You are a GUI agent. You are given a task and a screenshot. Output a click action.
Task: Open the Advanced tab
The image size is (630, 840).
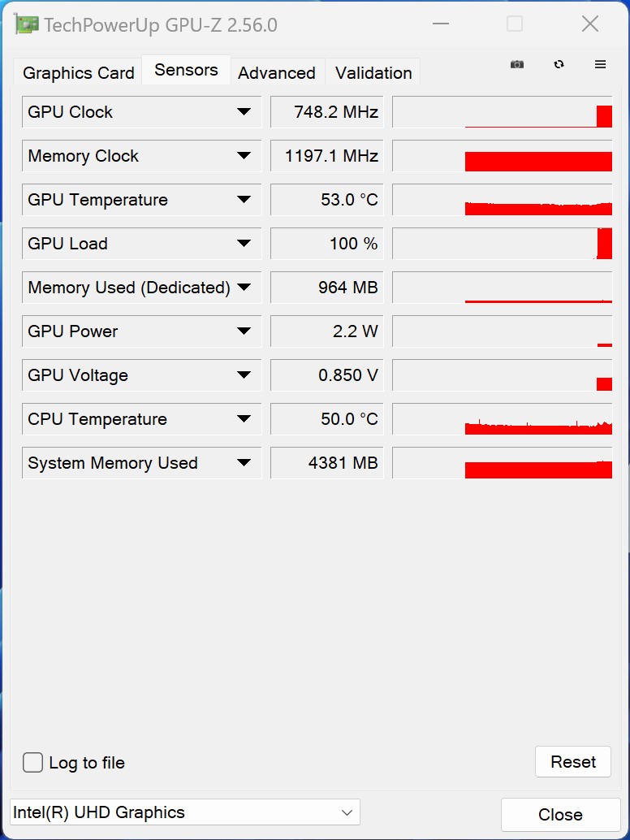(x=277, y=73)
